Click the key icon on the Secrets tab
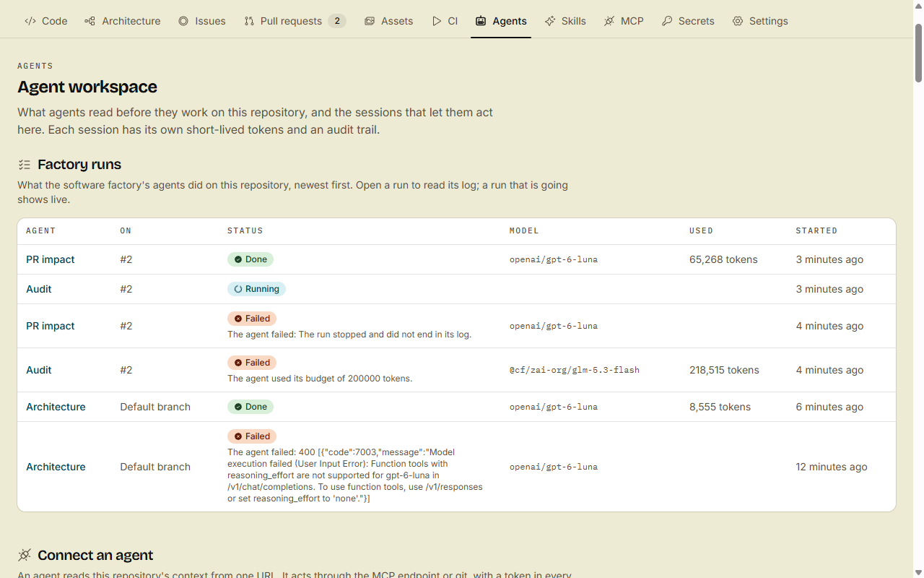Viewport: 924px width, 578px height. tap(667, 21)
